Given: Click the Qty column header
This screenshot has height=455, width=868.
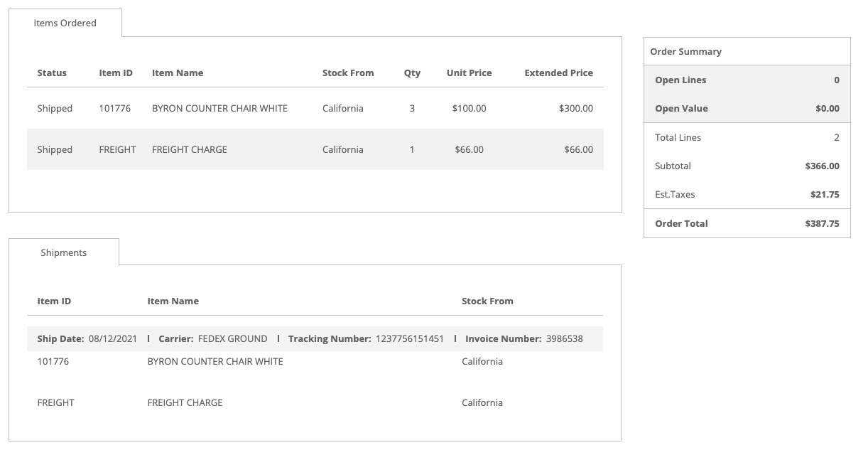Looking at the screenshot, I should pos(412,73).
